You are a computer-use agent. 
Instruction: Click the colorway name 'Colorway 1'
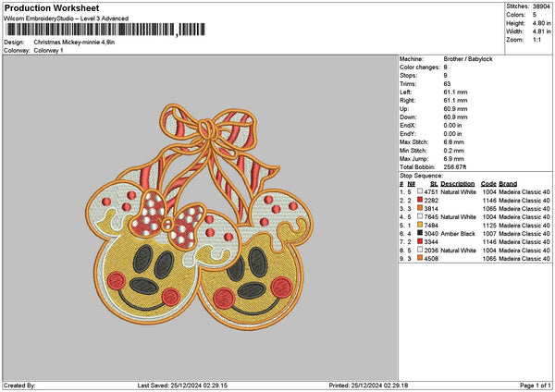(x=48, y=51)
